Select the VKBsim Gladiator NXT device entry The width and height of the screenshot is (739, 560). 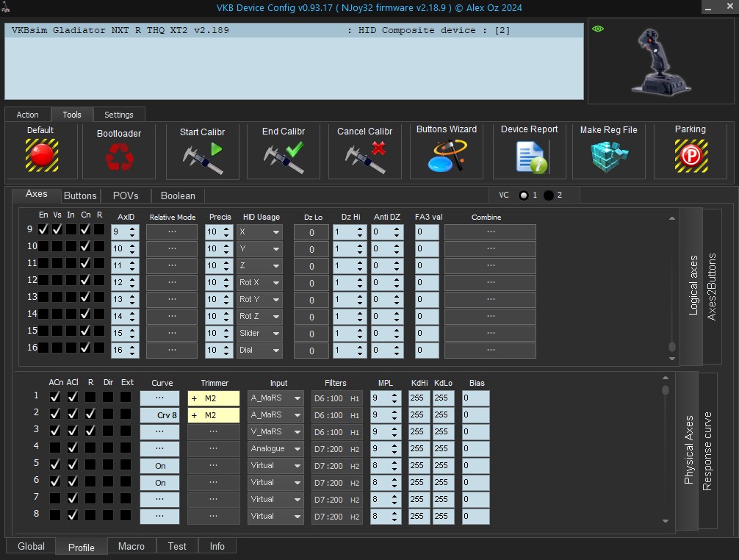coord(294,31)
